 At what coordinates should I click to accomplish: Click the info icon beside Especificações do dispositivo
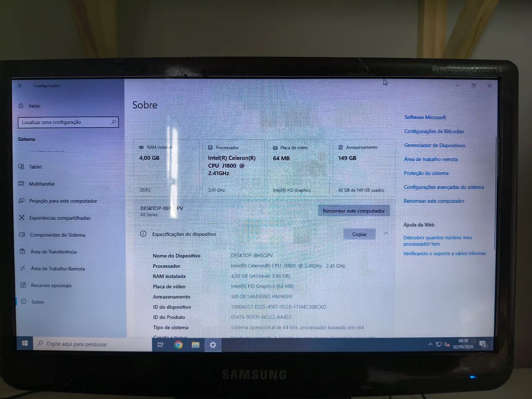(x=143, y=234)
